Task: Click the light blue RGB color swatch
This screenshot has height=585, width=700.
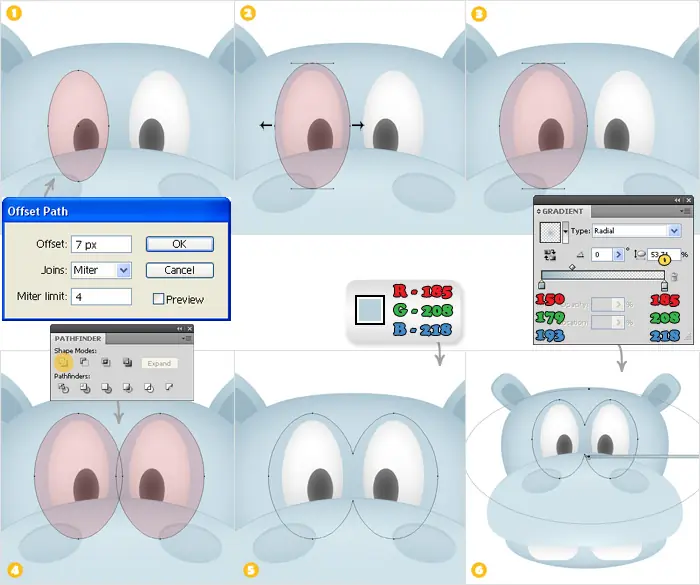Action: (370, 310)
